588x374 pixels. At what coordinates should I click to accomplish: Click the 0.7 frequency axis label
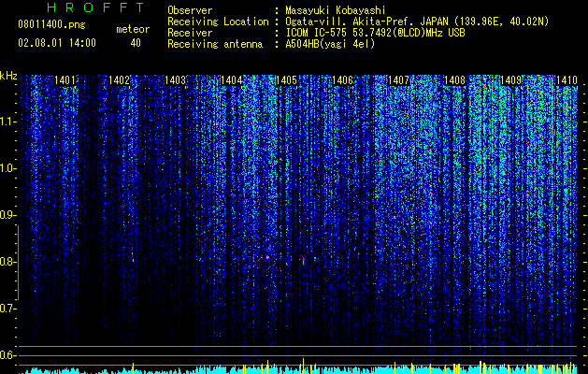point(7,309)
